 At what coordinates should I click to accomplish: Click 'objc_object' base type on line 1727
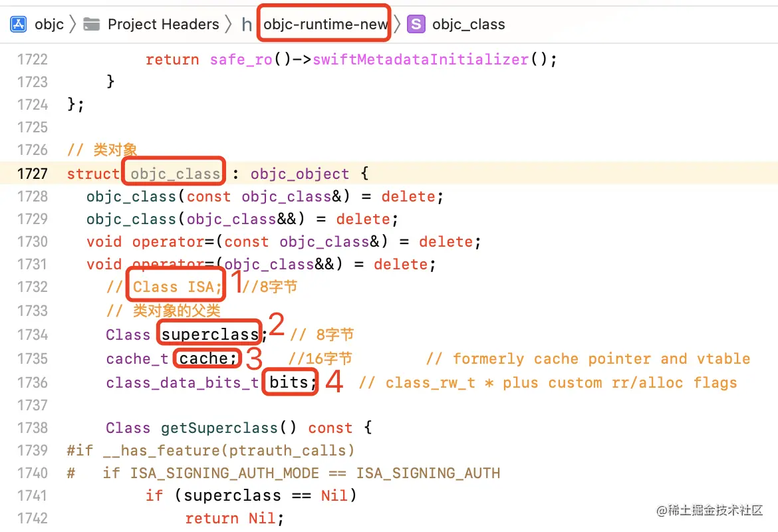pyautogui.click(x=300, y=174)
